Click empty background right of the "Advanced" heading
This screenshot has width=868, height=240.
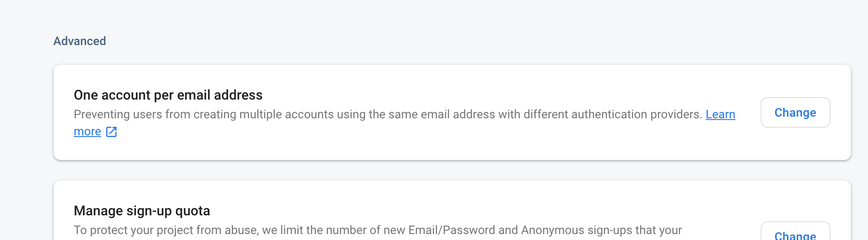[426, 41]
